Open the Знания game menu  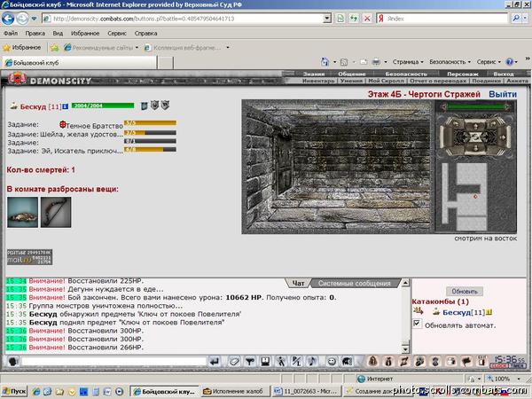314,74
